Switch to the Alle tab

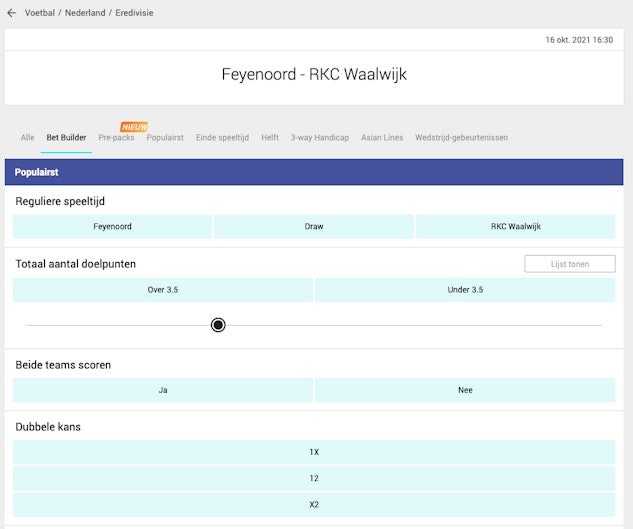(27, 138)
